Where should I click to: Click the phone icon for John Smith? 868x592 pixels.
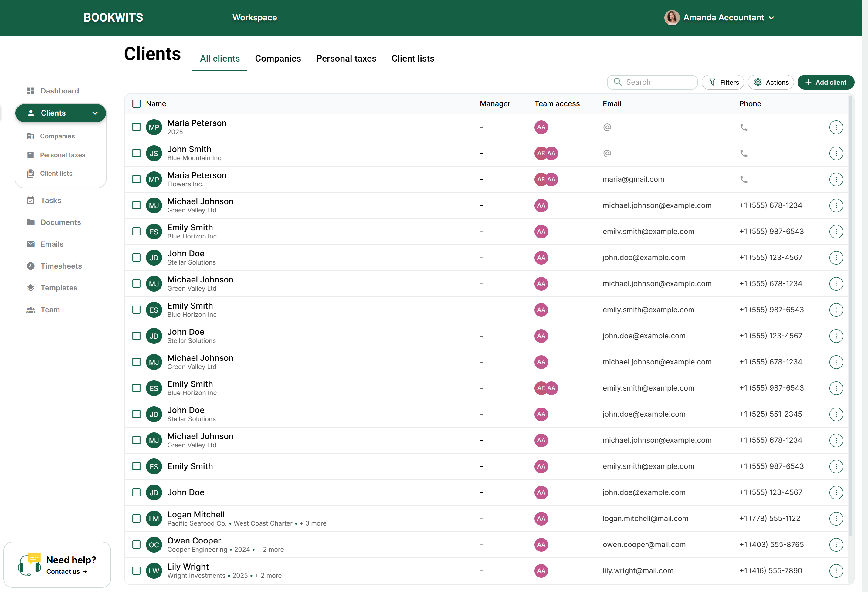[x=744, y=153]
